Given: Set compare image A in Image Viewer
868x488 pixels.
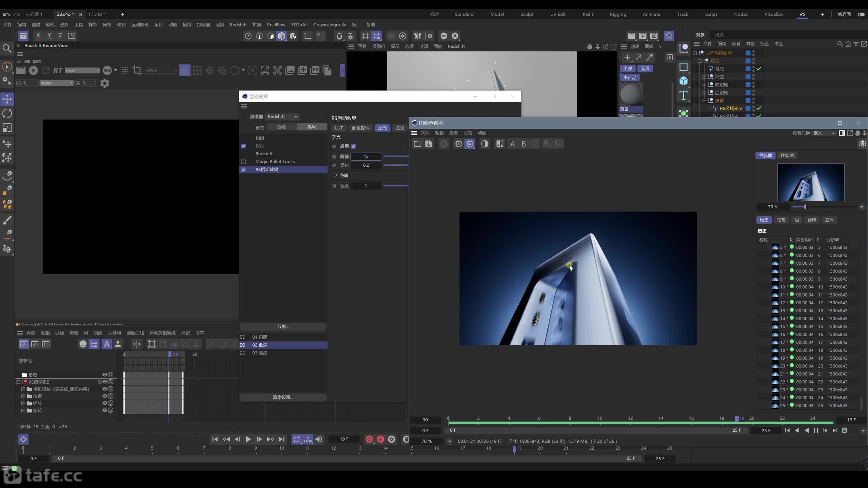Looking at the screenshot, I should (512, 144).
